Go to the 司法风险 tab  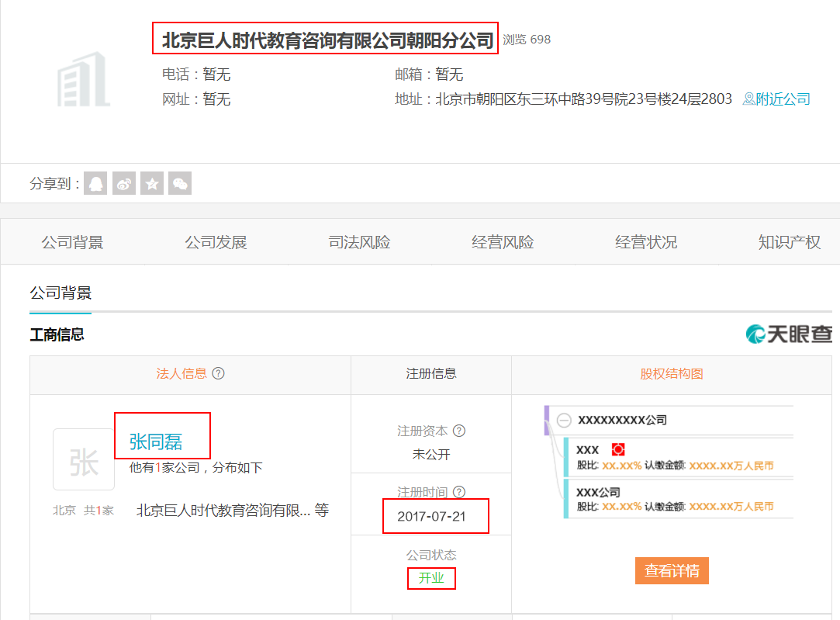click(x=359, y=242)
